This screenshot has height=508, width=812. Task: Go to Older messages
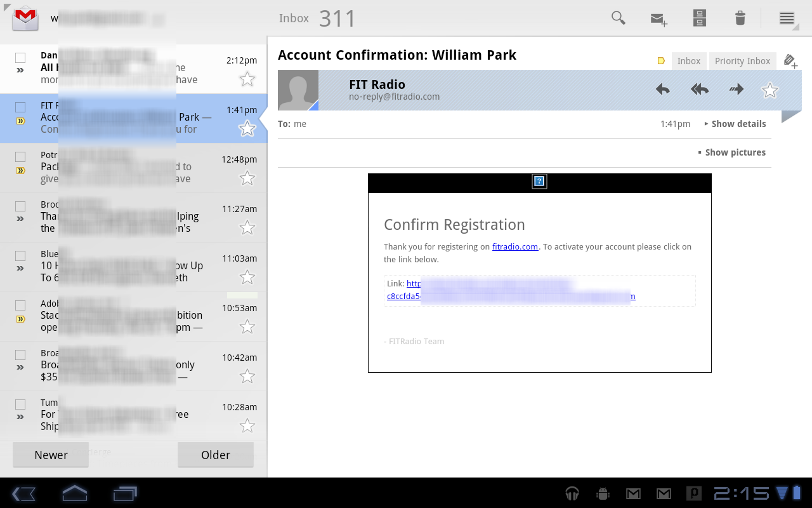coord(216,455)
